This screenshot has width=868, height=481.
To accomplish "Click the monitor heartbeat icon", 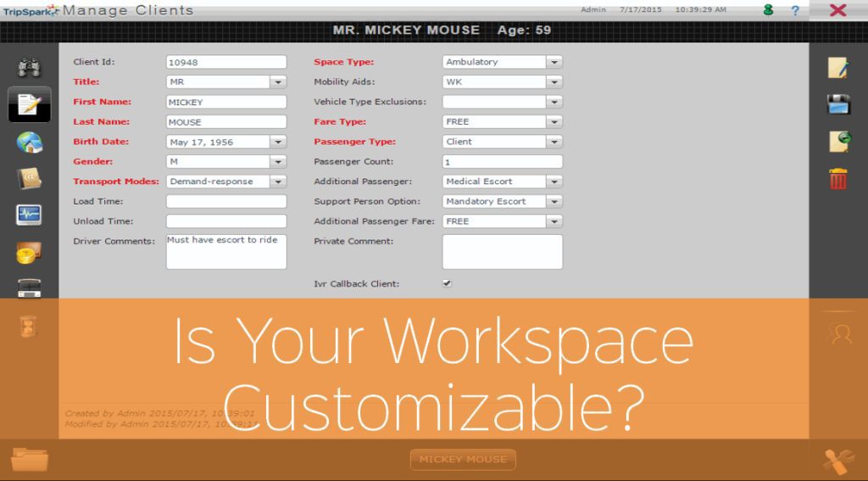I will click(30, 215).
